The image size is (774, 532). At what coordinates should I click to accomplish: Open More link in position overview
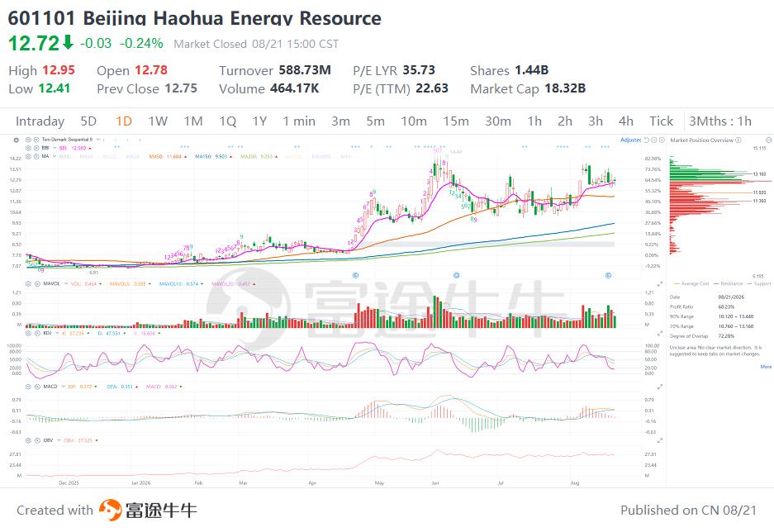click(x=766, y=367)
